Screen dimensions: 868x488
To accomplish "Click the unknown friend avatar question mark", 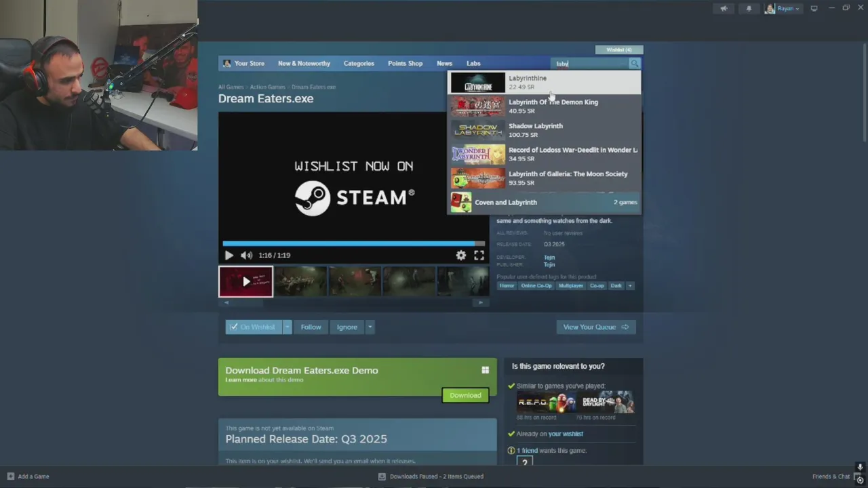I will coord(524,462).
